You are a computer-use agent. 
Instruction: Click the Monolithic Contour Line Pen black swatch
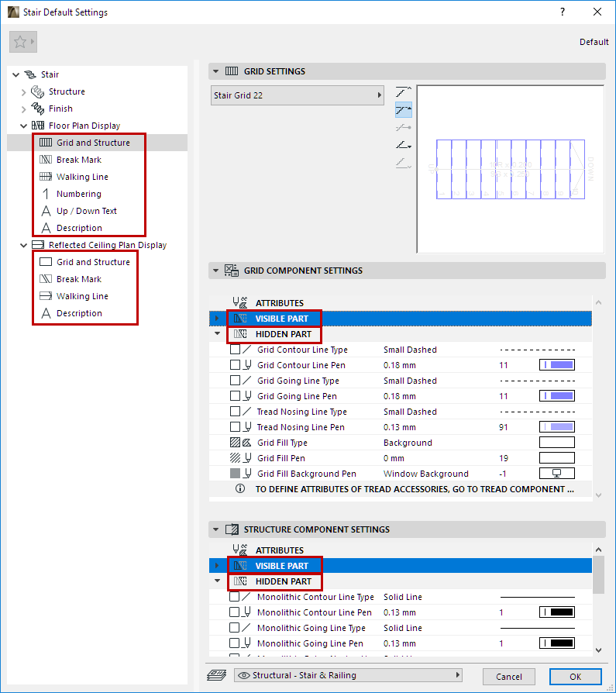(x=557, y=612)
